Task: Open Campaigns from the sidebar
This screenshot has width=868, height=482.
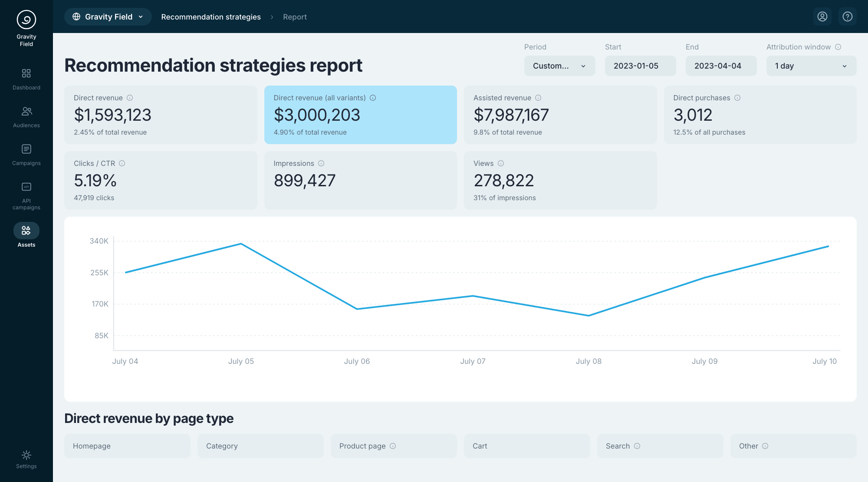Action: tap(26, 155)
